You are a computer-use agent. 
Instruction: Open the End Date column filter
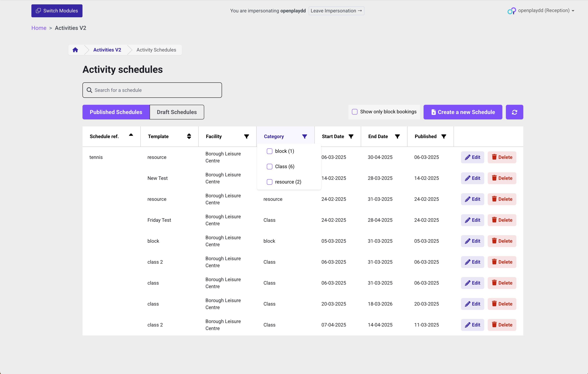tap(397, 136)
